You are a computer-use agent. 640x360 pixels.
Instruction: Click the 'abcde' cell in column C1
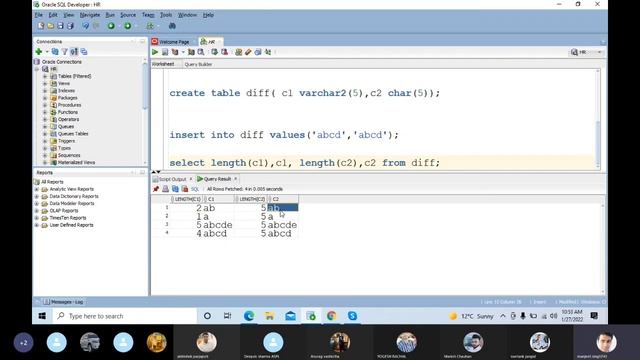point(218,225)
